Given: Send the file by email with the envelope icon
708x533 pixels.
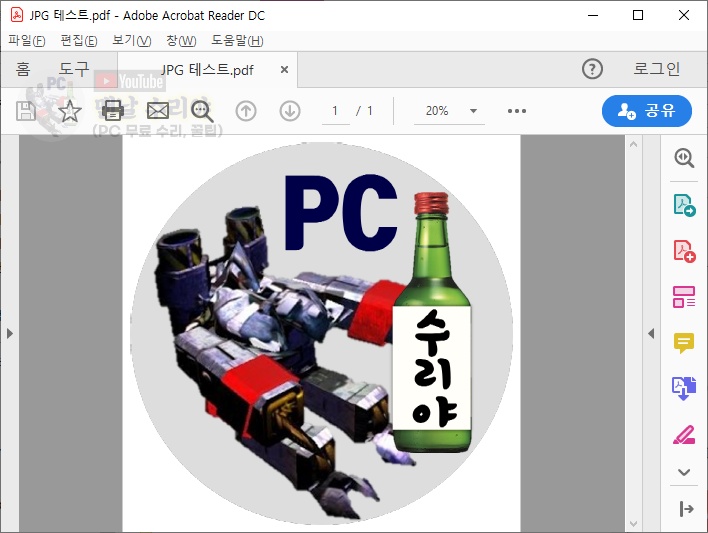Looking at the screenshot, I should 158,111.
